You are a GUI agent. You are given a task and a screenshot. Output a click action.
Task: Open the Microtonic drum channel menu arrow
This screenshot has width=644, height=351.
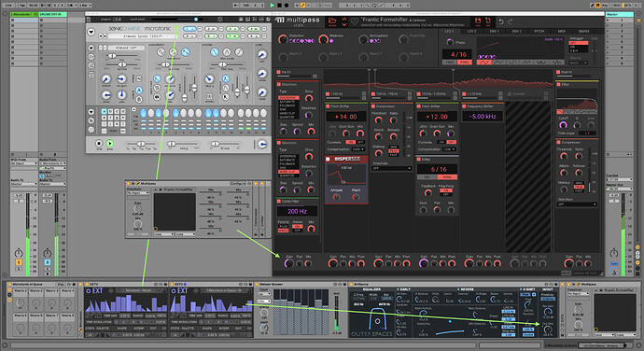91,49
